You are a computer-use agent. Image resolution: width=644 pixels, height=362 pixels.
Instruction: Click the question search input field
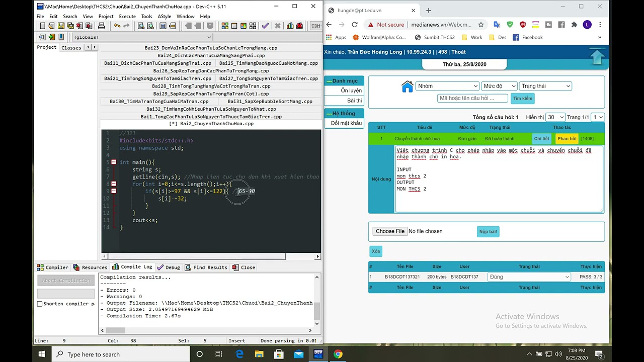[472, 99]
